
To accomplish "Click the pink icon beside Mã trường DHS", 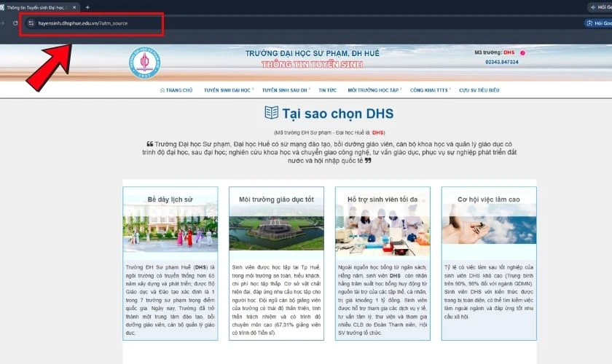I will [522, 53].
